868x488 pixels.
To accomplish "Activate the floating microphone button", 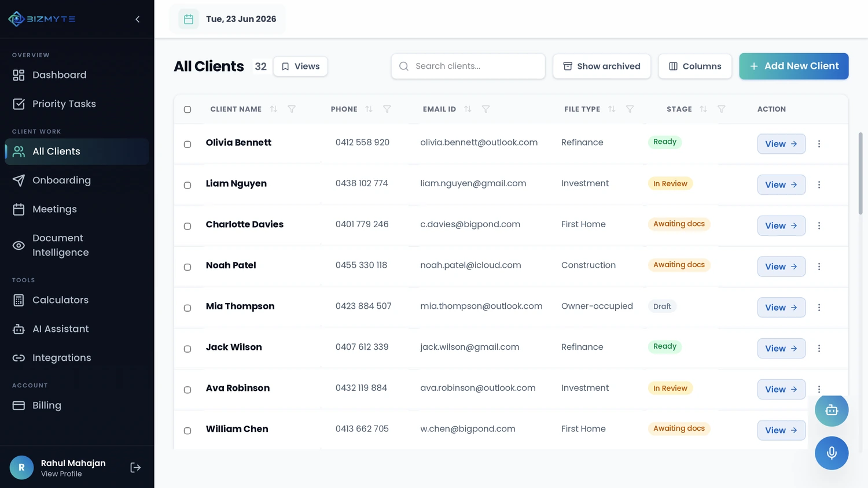I will [832, 453].
